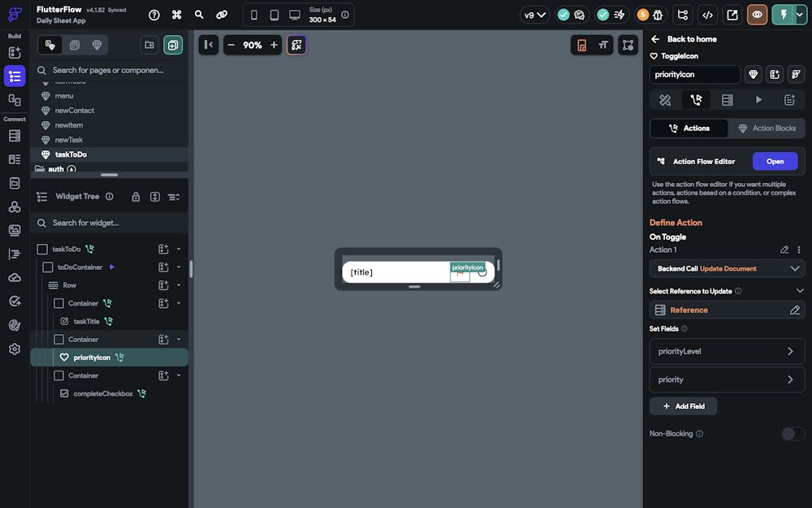The height and width of the screenshot is (508, 812).
Task: Open Action 1 three-dot menu
Action: (x=799, y=250)
